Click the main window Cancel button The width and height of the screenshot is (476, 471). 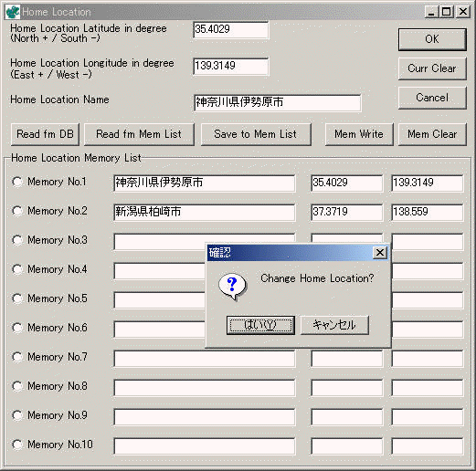point(432,98)
